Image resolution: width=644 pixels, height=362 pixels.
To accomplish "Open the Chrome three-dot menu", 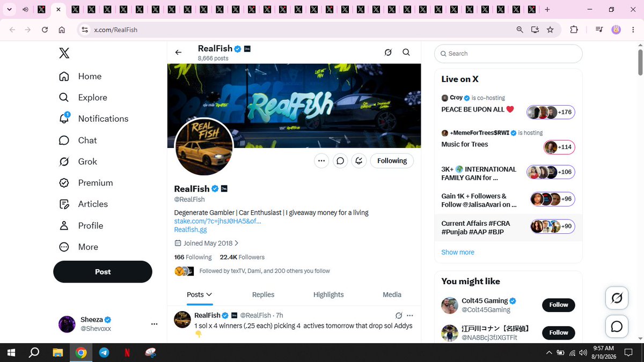I will 633,29.
